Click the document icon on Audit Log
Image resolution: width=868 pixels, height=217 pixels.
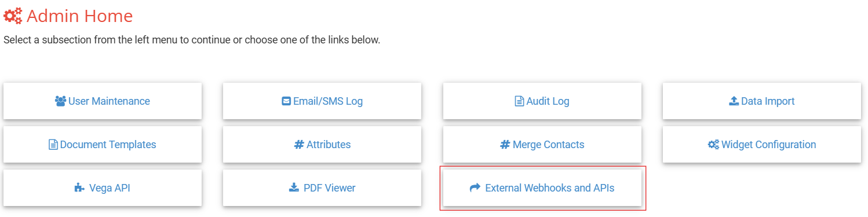[x=519, y=101]
